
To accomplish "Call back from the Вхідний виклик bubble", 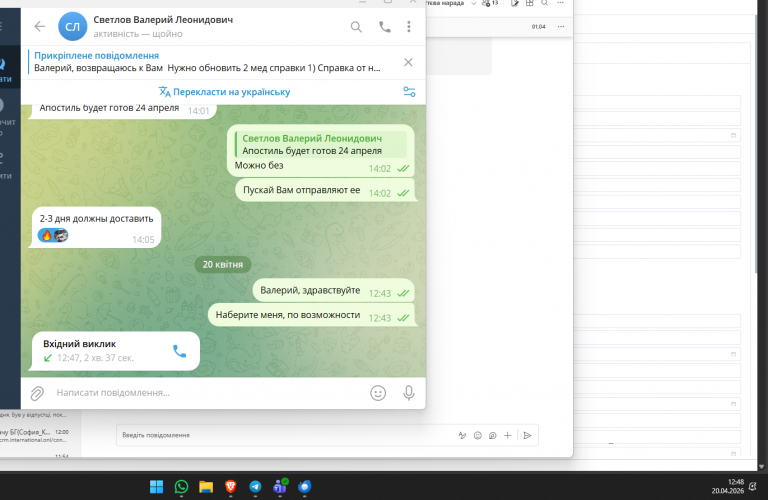I will (x=179, y=351).
